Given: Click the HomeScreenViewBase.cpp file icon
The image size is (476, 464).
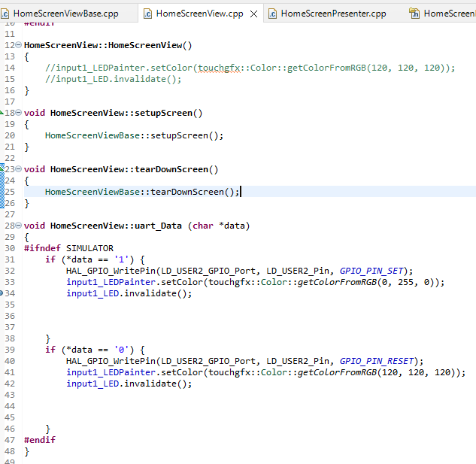Looking at the screenshot, I should (x=5, y=14).
